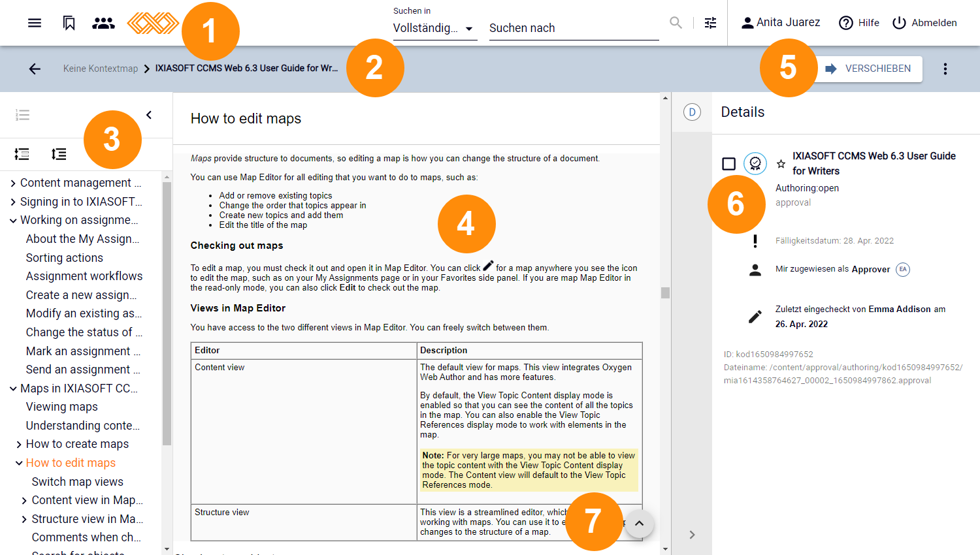This screenshot has height=555, width=980.
Task: Collapse the left navigation panel chevron
Action: click(x=149, y=115)
